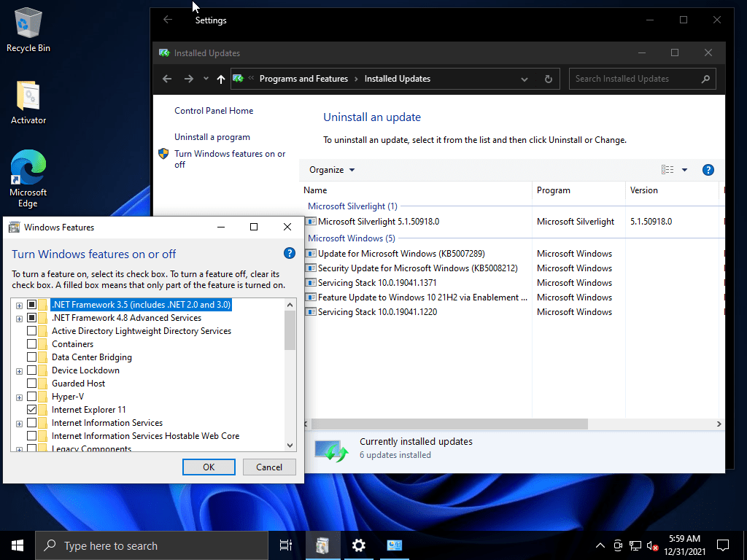The height and width of the screenshot is (560, 747).
Task: Click the Windows Features taskbar icon
Action: coord(322,545)
